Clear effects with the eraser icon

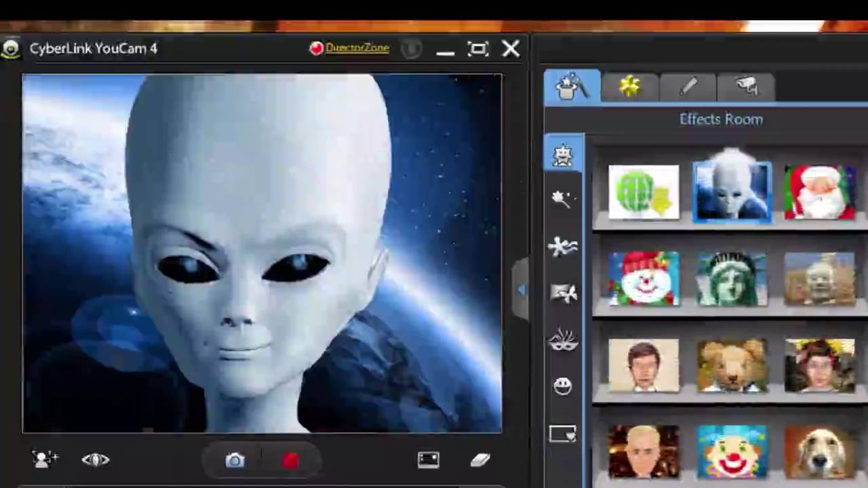(x=480, y=460)
